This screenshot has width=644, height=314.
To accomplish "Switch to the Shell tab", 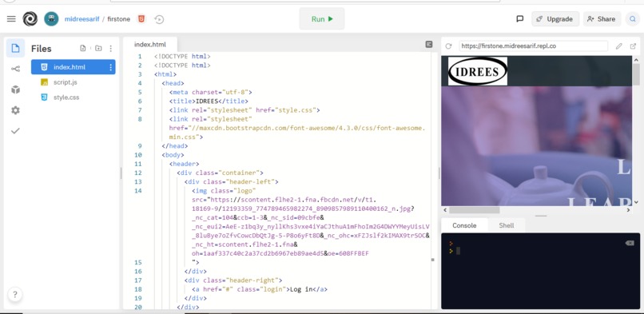I will 507,225.
